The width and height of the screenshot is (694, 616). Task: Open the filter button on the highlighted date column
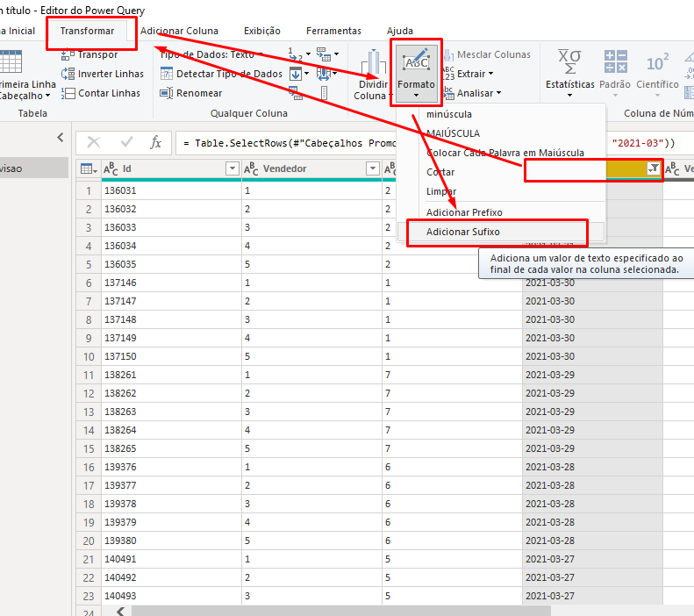point(654,168)
